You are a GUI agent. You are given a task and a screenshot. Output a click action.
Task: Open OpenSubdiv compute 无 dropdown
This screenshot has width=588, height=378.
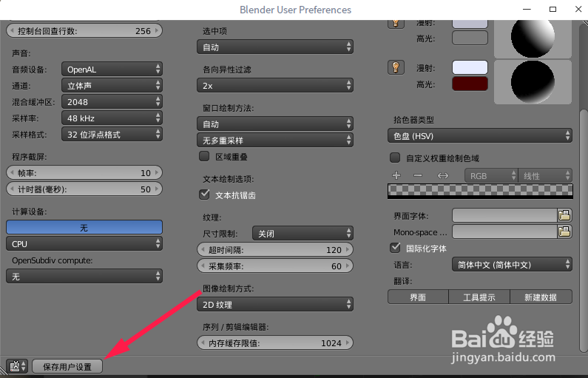84,277
